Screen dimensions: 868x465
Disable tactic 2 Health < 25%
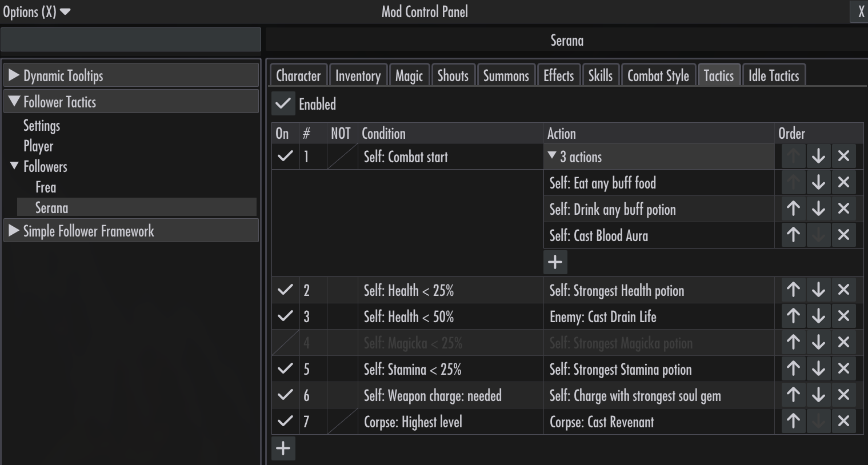click(x=285, y=290)
